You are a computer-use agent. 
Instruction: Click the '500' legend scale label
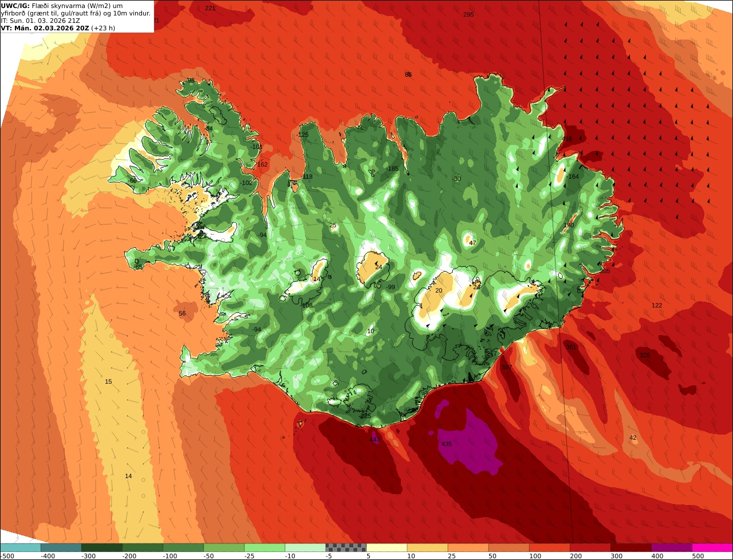pyautogui.click(x=697, y=555)
